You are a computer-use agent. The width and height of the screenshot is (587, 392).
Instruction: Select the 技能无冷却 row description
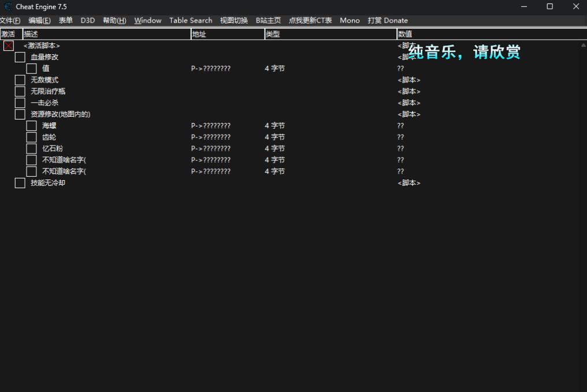click(48, 183)
